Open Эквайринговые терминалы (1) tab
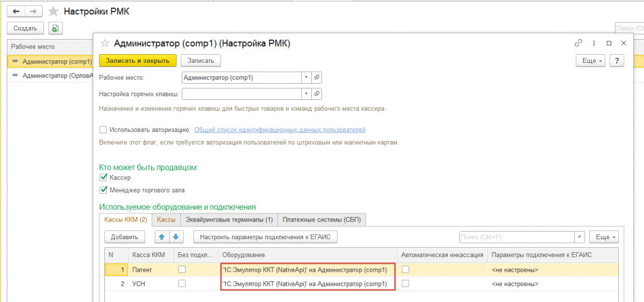The height and width of the screenshot is (302, 644). tap(229, 220)
